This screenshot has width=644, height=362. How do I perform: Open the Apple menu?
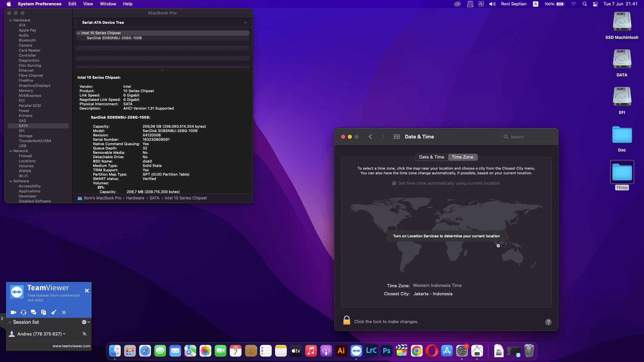(x=9, y=4)
